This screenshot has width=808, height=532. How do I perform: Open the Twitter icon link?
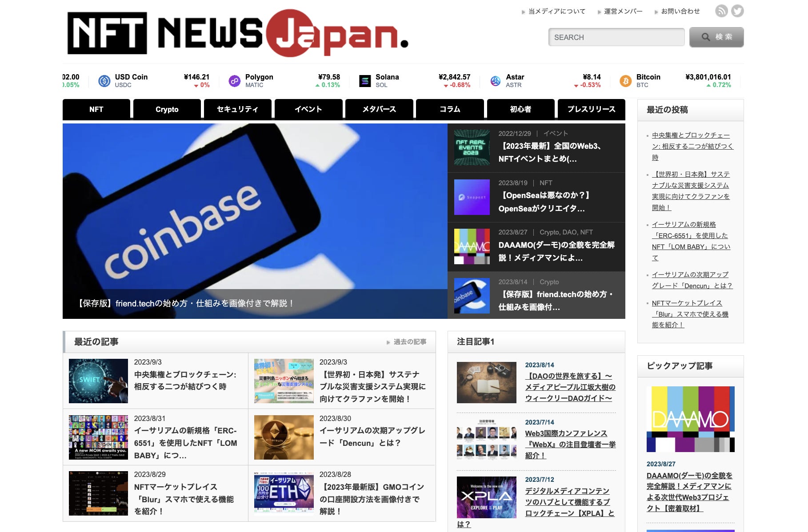[737, 11]
